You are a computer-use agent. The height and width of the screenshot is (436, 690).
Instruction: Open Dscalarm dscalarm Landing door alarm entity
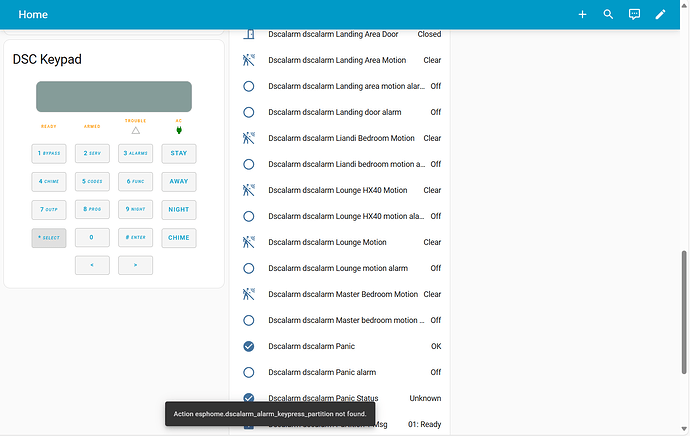coord(335,112)
